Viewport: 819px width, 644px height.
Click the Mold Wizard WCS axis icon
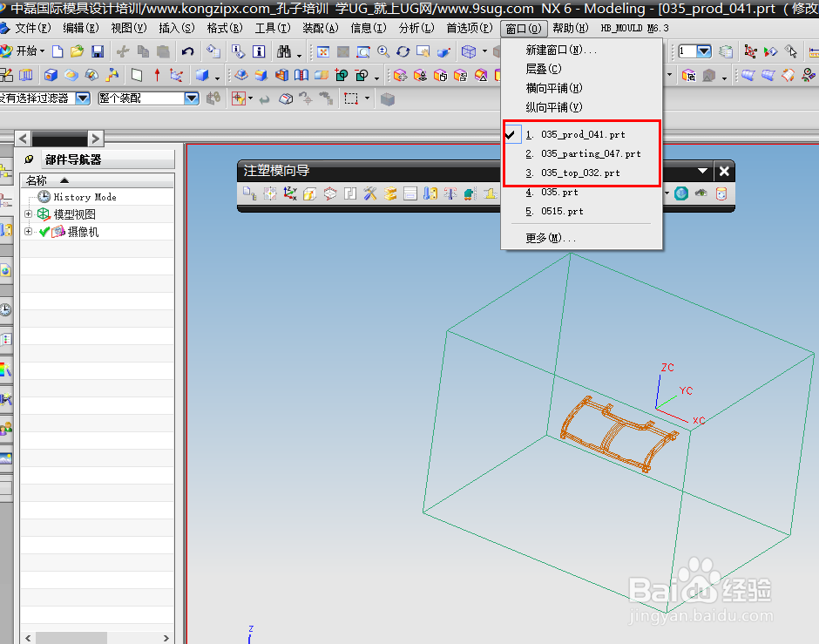coord(290,193)
